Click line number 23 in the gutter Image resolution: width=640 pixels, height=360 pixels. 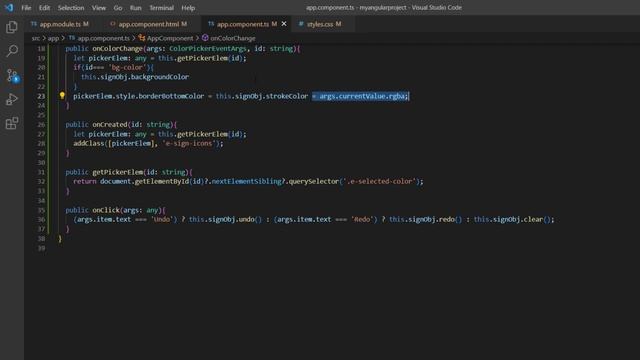[41, 96]
